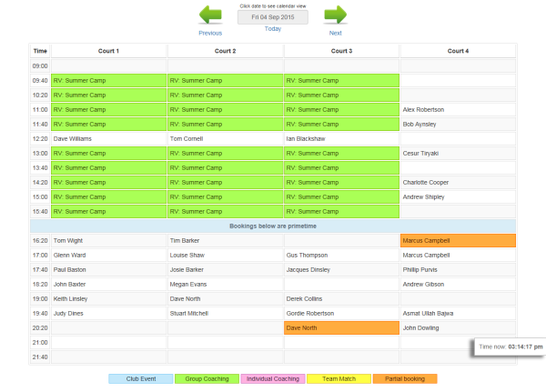Select the Team Match legend swatch
The width and height of the screenshot is (546, 392).
339,378
